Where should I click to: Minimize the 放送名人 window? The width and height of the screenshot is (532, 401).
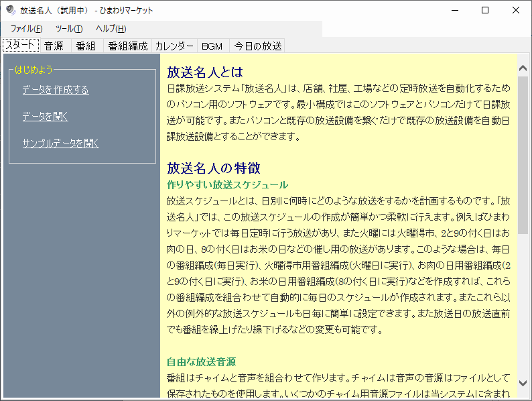tap(455, 10)
